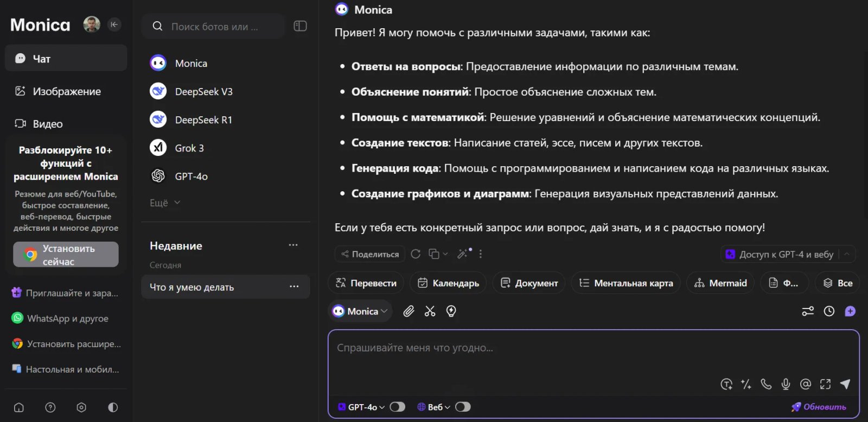Click the scissors screenshot icon

[430, 311]
